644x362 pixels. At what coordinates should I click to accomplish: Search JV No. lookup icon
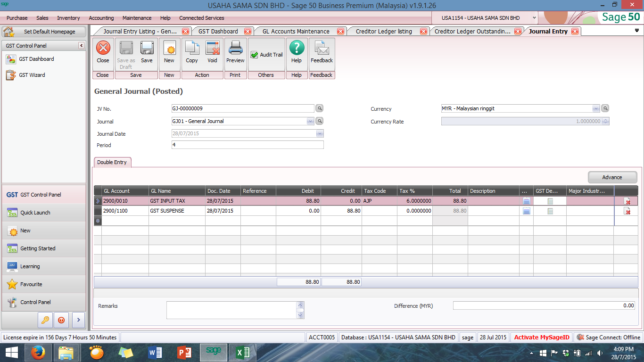(320, 108)
